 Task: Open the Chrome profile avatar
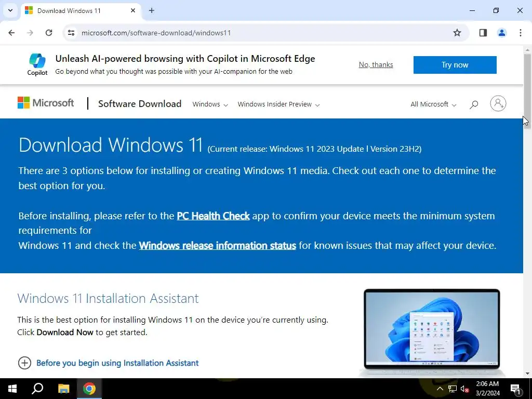pos(502,33)
